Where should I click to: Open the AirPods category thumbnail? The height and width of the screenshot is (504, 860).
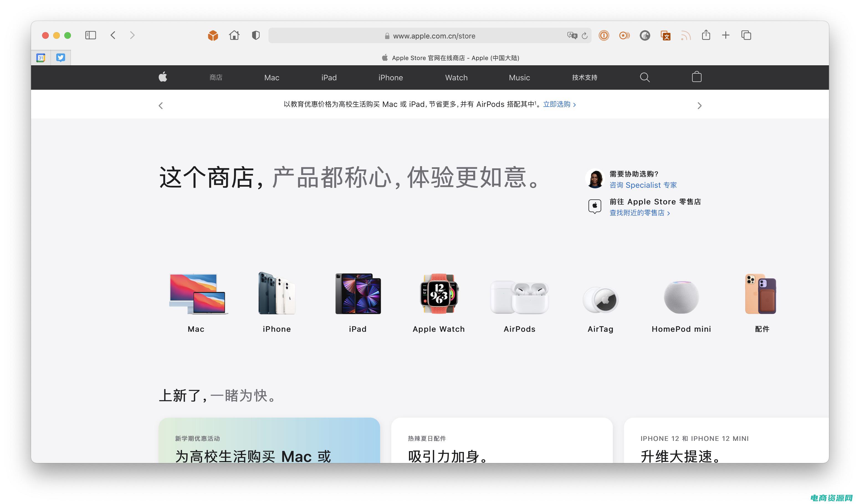(519, 297)
